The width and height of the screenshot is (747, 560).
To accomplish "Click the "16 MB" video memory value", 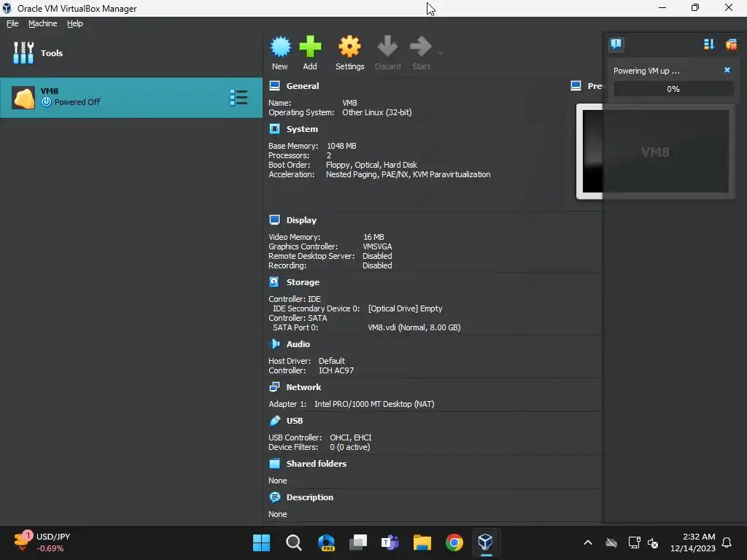I will (x=373, y=237).
